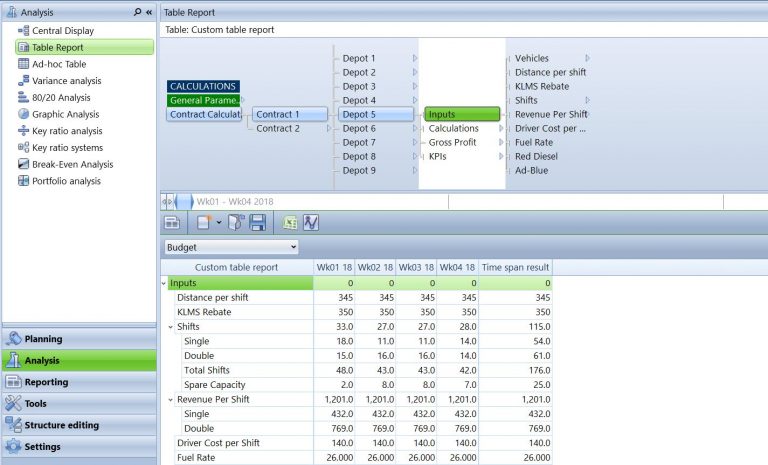Select the Contract Calculation node
Image resolution: width=768 pixels, height=465 pixels.
click(204, 114)
